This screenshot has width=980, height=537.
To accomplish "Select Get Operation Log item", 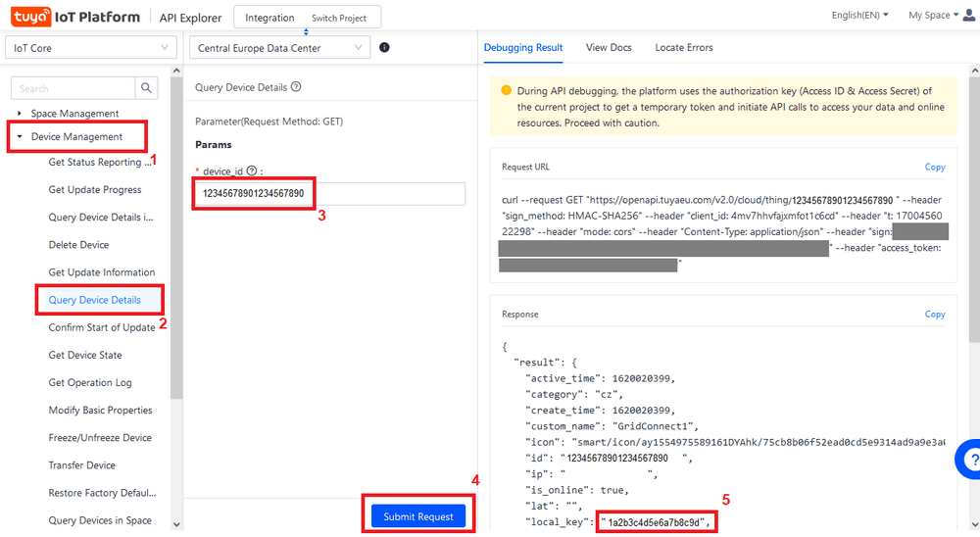I will 90,382.
